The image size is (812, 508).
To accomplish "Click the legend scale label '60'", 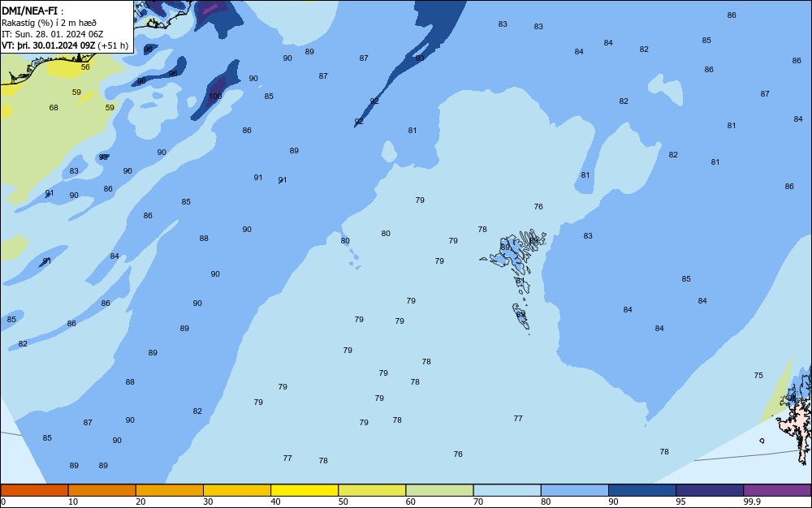I will 411,502.
